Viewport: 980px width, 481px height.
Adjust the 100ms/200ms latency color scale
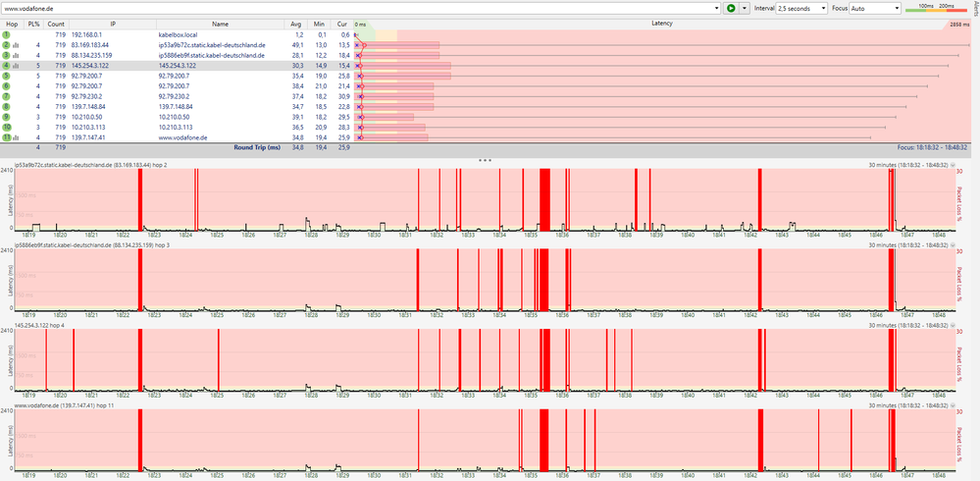click(x=938, y=8)
